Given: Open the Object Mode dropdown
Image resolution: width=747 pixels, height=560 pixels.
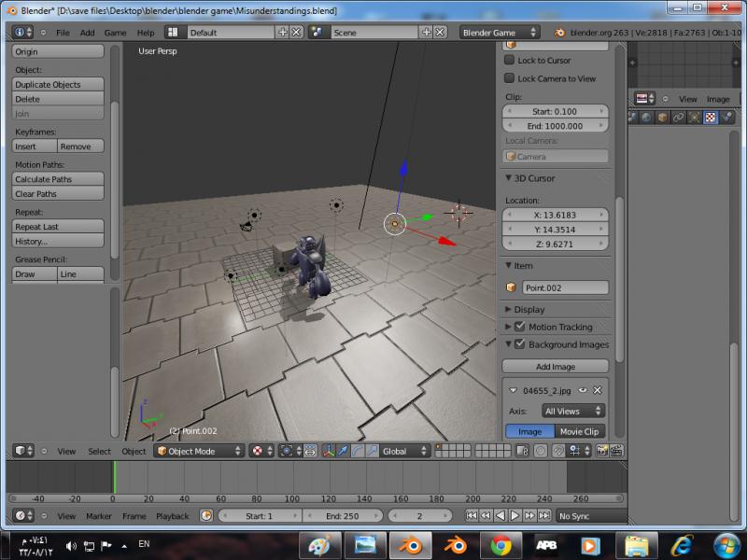Looking at the screenshot, I should (x=199, y=451).
